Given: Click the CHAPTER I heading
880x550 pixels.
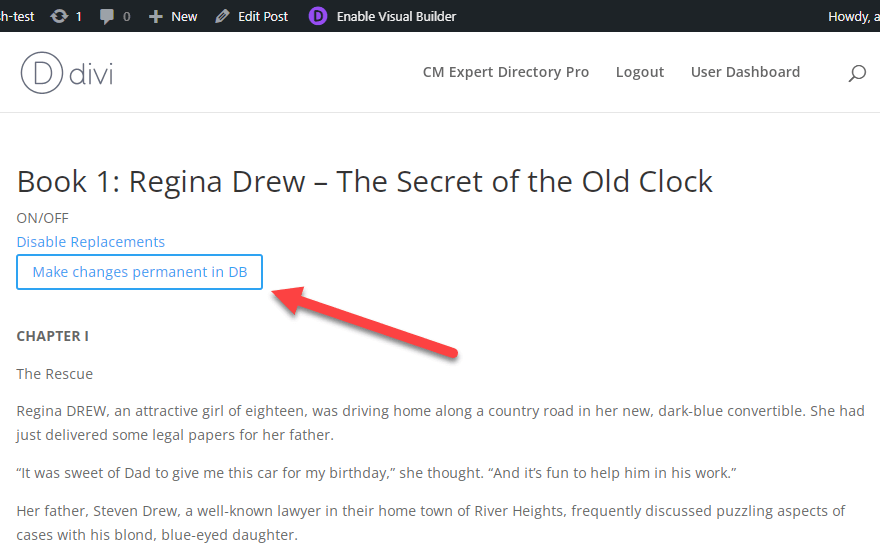Looking at the screenshot, I should (x=52, y=336).
